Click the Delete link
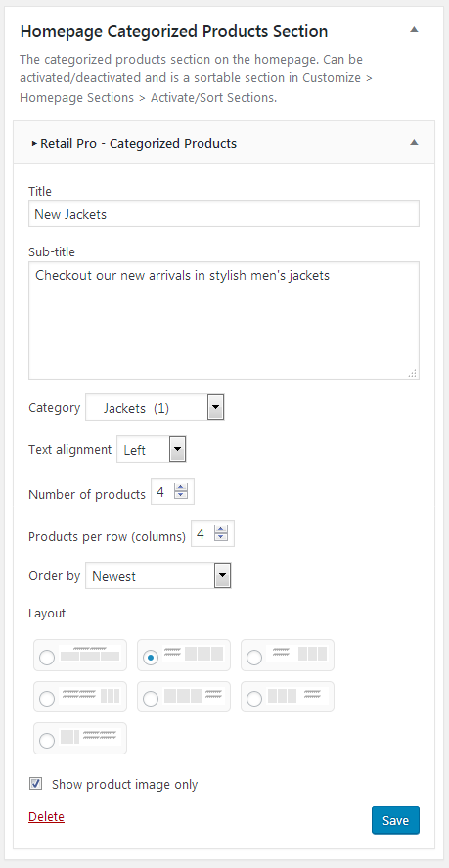This screenshot has width=449, height=868. pos(47,816)
